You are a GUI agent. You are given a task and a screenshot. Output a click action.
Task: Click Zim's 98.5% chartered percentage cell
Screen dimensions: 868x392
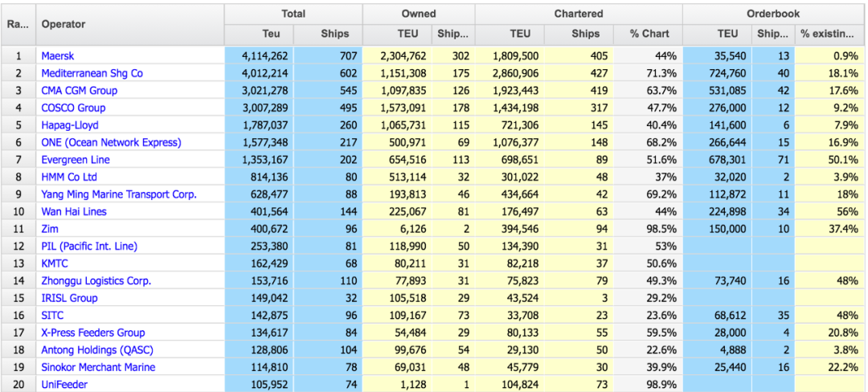tap(649, 229)
